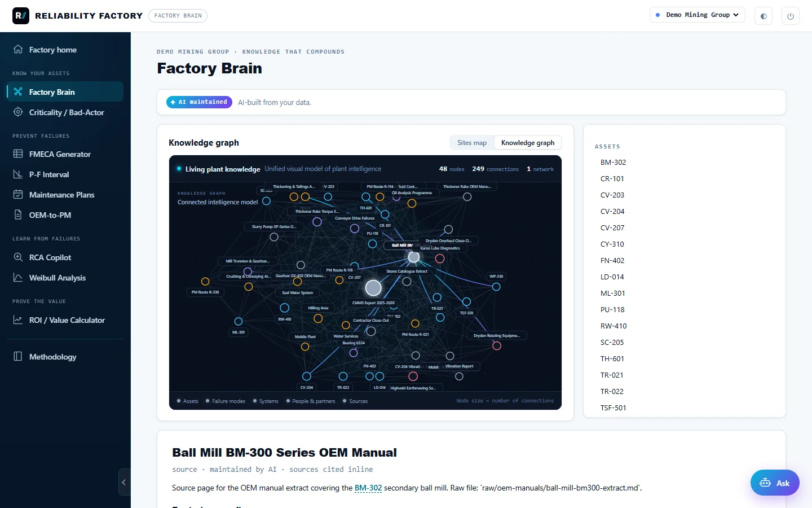Click the 249 connections counter
Screen dimensions: 812x508
tap(495, 169)
